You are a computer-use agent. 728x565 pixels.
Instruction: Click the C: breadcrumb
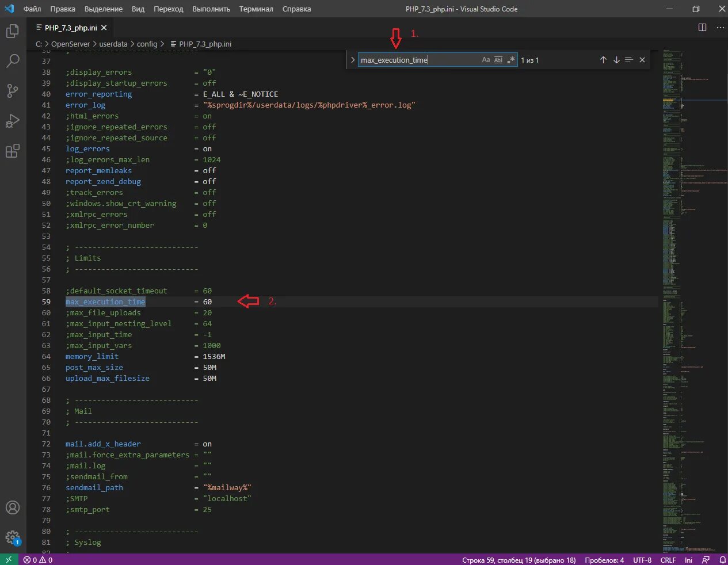pos(39,44)
